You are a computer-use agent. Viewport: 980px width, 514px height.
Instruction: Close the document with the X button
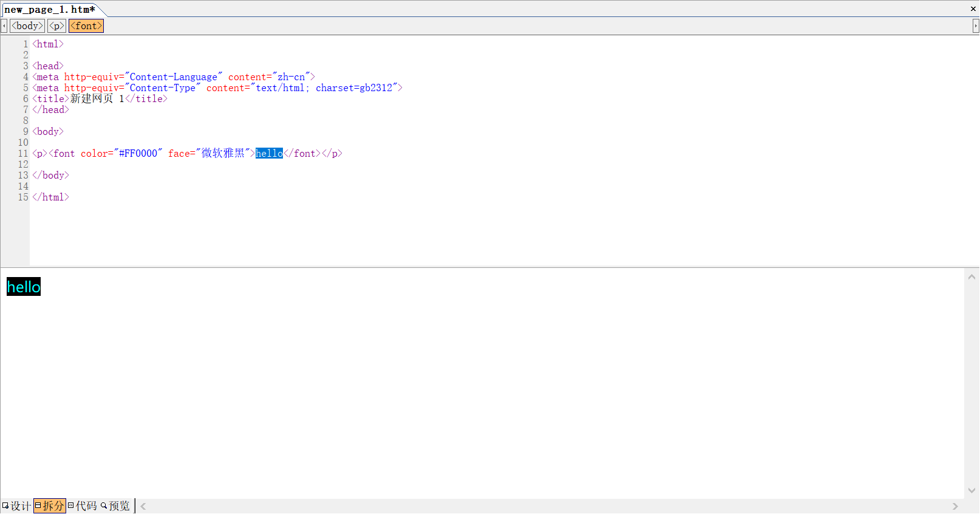coord(973,9)
